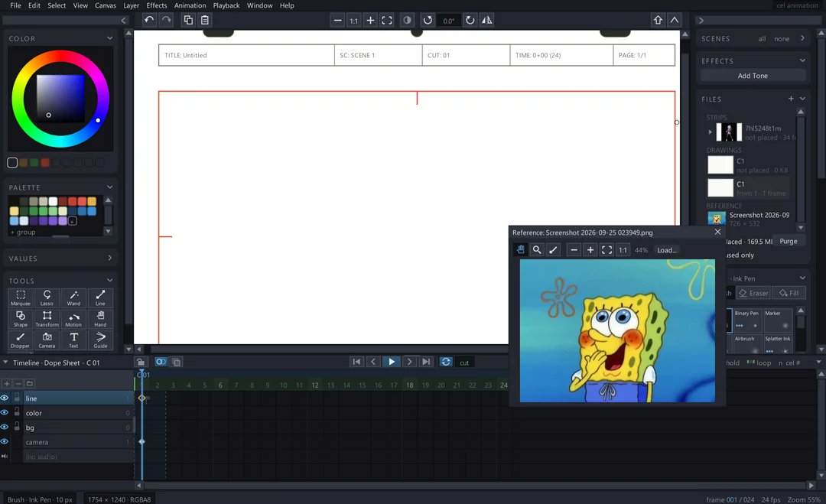The image size is (826, 504).
Task: Select the Hand tool in Tools panel
Action: (100, 319)
